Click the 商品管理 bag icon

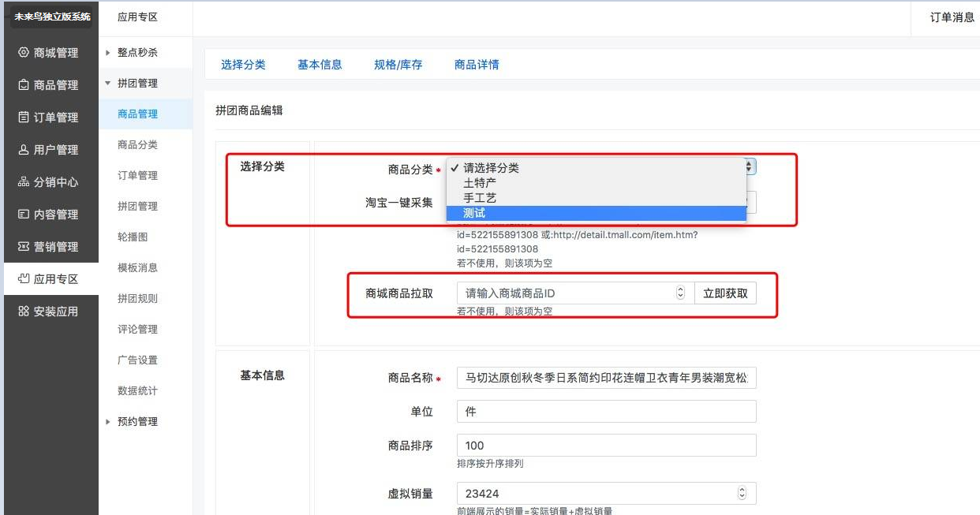pos(24,85)
